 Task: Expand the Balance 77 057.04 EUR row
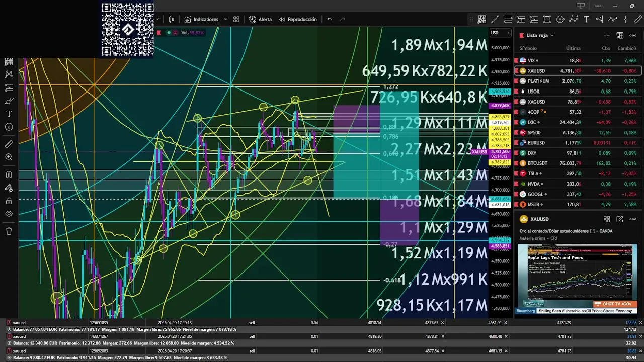[x=9, y=329]
